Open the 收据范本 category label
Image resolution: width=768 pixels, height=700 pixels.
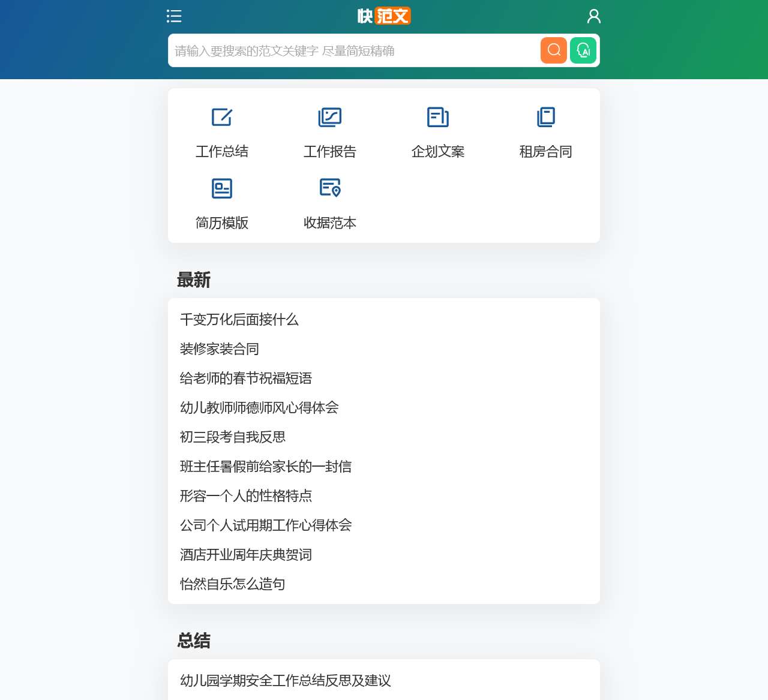330,223
